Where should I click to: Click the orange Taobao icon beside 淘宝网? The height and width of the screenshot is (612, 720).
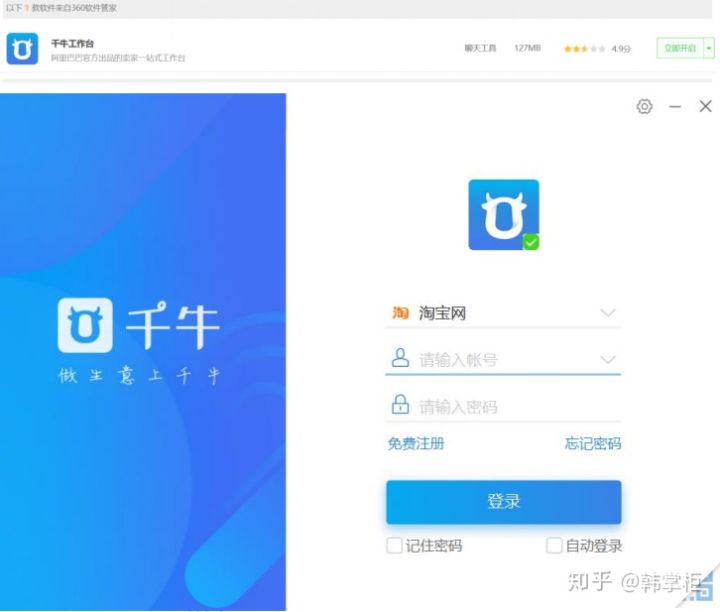400,313
